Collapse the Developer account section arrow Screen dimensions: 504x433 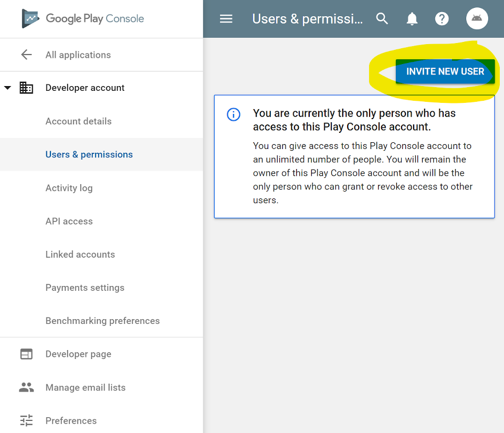pos(8,87)
